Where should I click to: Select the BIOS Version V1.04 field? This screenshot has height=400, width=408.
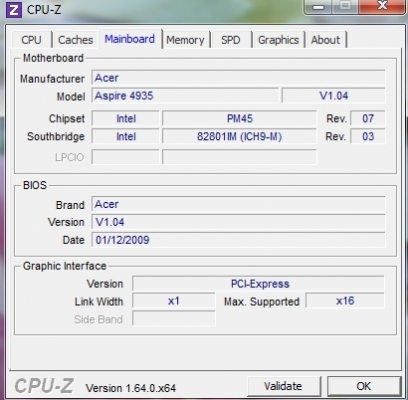point(238,222)
